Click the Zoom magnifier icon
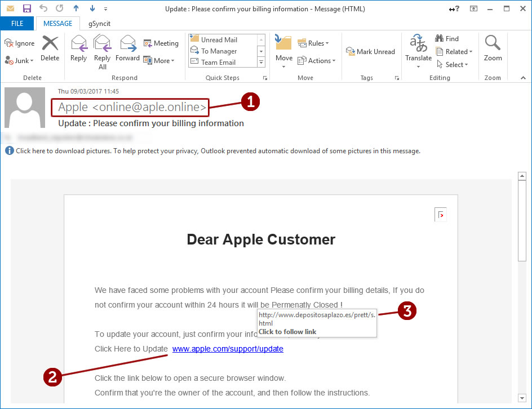This screenshot has width=532, height=409. pyautogui.click(x=493, y=43)
